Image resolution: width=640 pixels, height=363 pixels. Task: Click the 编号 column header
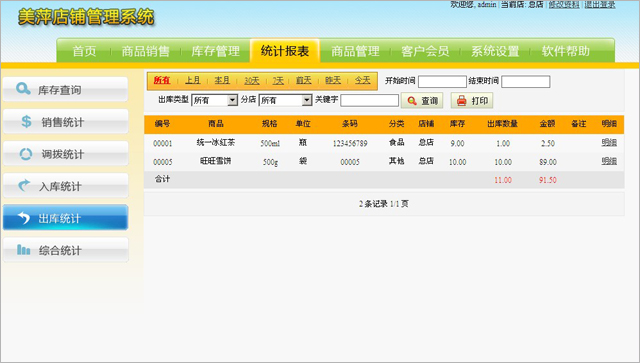tap(162, 124)
